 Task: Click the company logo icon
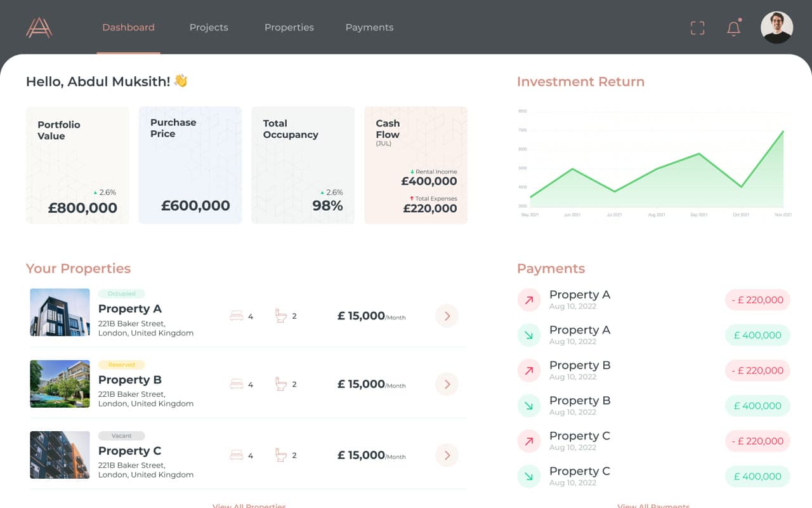[39, 27]
